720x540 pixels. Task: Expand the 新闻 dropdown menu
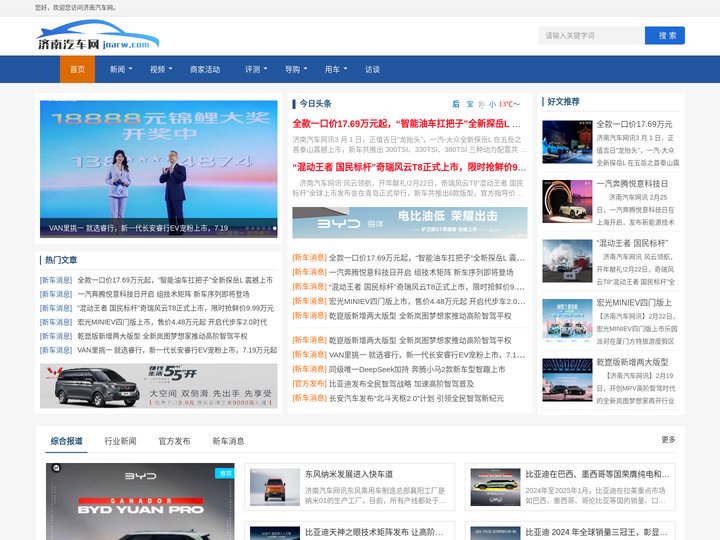(121, 69)
